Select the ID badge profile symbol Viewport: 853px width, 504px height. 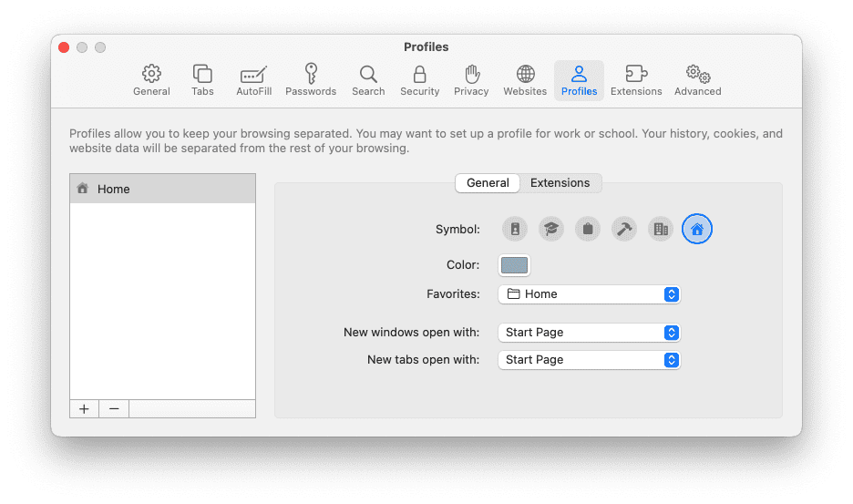[515, 229]
